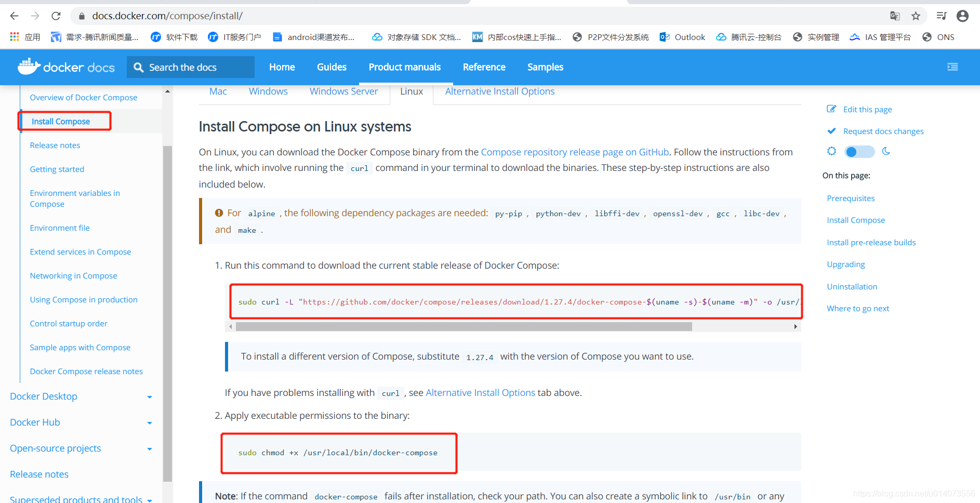This screenshot has width=980, height=503.
Task: Open the Samples navigation item
Action: (x=546, y=67)
